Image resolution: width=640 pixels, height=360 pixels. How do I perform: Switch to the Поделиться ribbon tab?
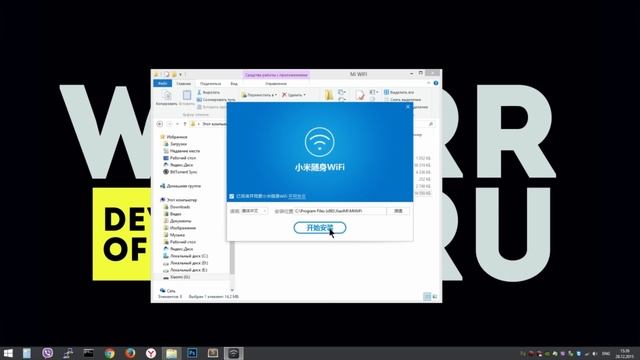tap(210, 84)
